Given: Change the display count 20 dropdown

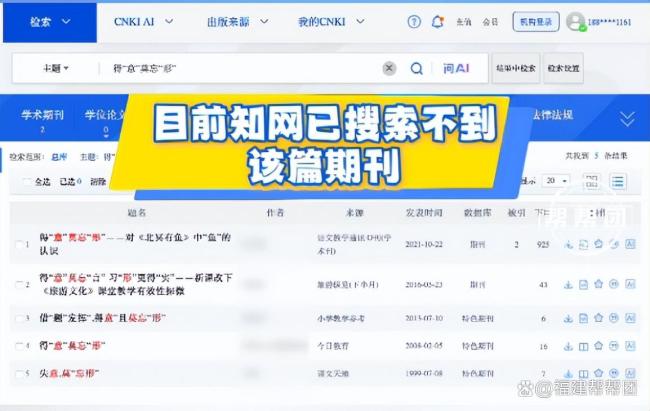Looking at the screenshot, I should (555, 181).
